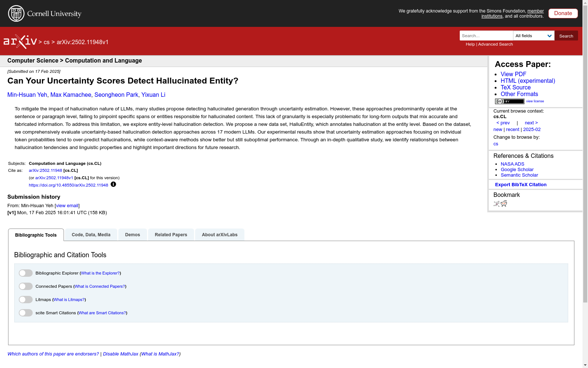This screenshot has height=368, width=588.
Task: Bookmark paper with Reddit icon
Action: pos(504,204)
